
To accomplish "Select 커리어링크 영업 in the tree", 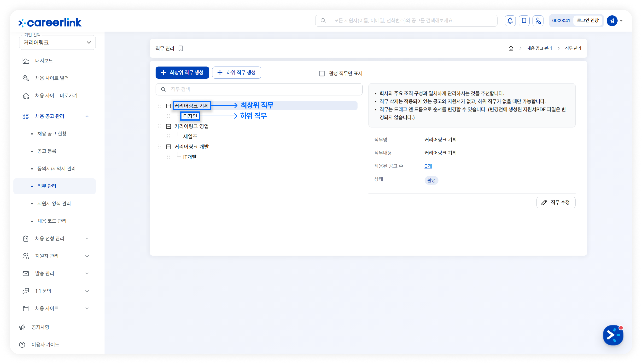I will coord(191,126).
